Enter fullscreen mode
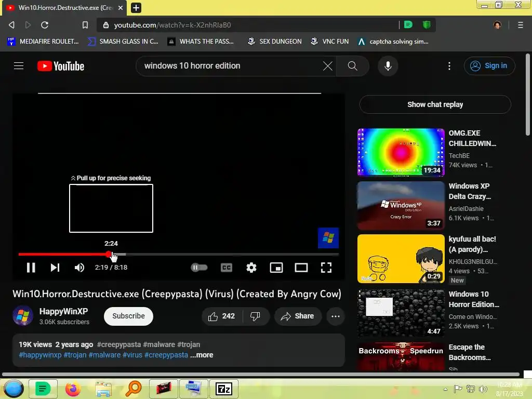The height and width of the screenshot is (399, 532). tap(326, 268)
